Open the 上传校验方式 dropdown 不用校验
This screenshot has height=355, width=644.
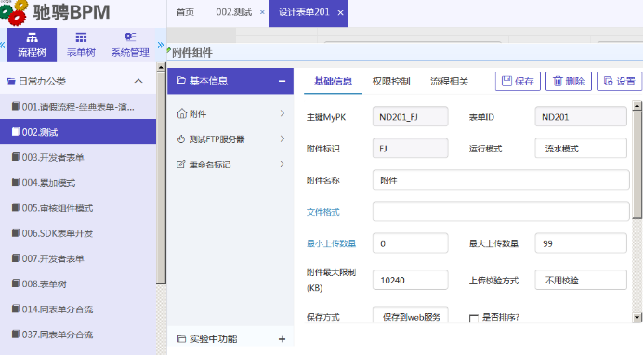pos(581,280)
